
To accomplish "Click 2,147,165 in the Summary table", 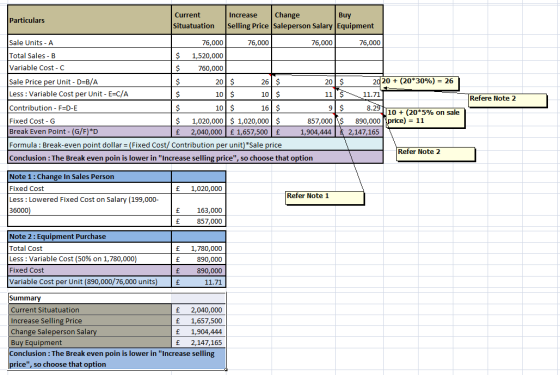I will 199,342.
